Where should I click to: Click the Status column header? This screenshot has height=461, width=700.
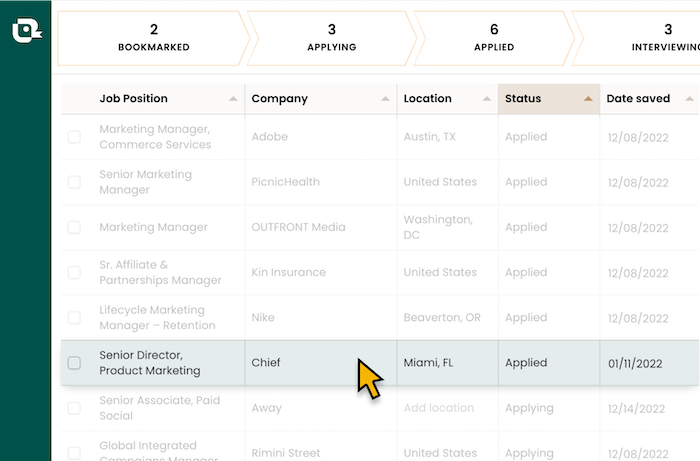click(549, 99)
